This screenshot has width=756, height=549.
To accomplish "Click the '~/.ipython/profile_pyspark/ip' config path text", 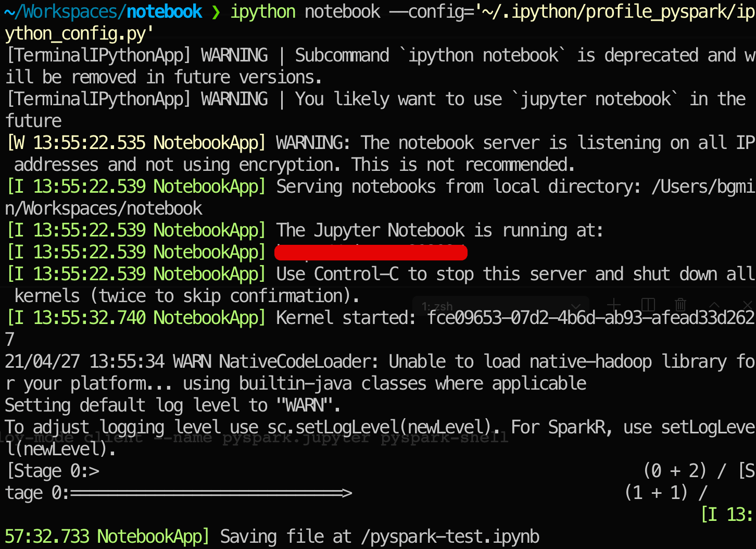I will [x=619, y=11].
